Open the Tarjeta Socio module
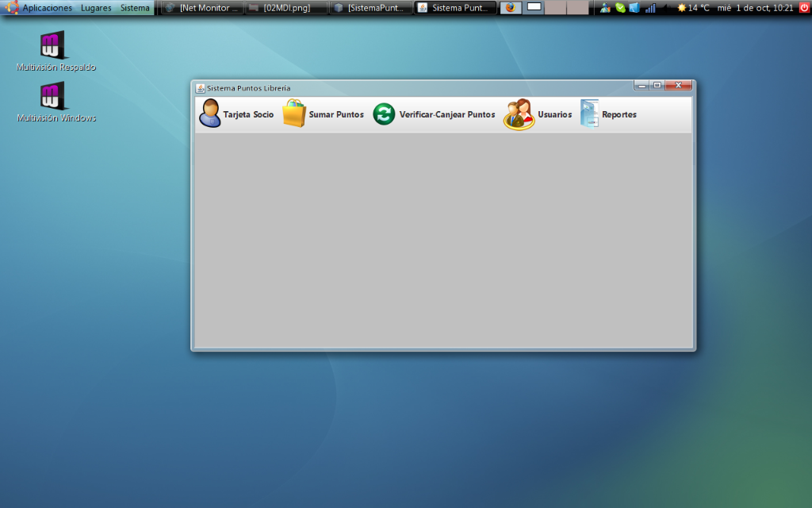This screenshot has height=508, width=812. pos(236,114)
